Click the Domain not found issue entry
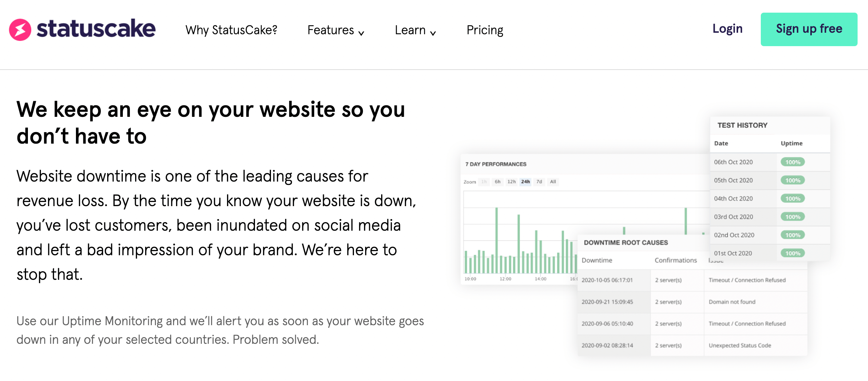 [x=732, y=302]
